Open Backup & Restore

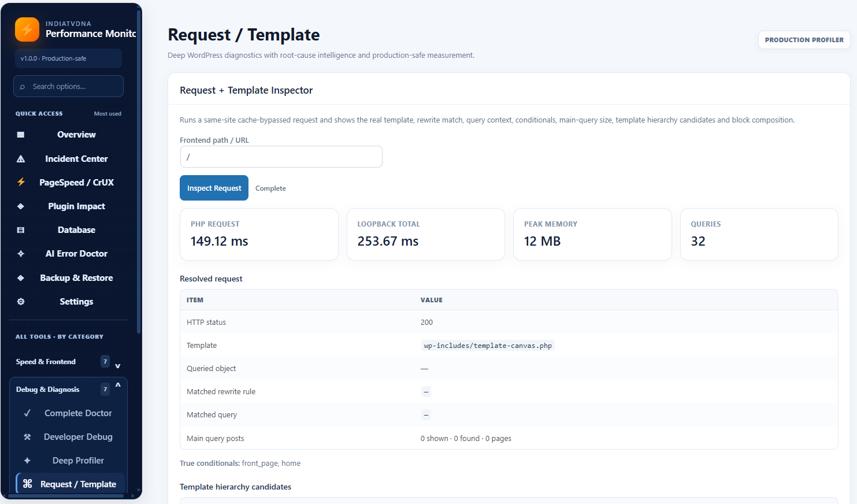tap(68, 278)
